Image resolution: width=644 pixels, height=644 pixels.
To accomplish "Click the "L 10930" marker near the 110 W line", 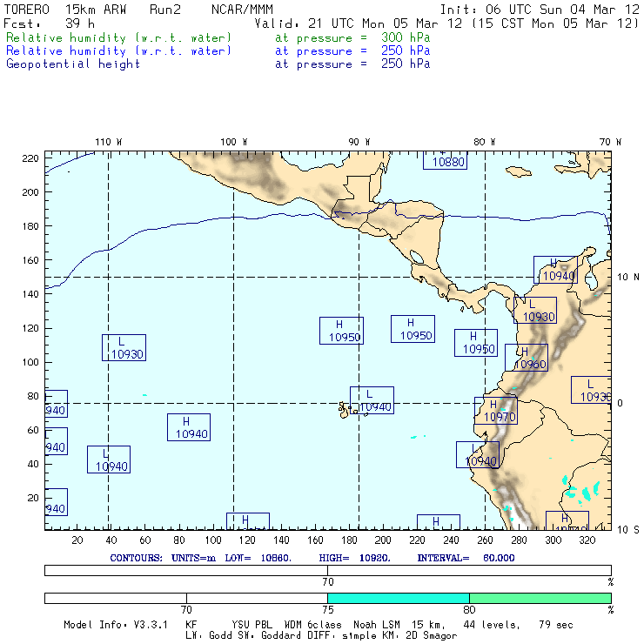I will [124, 348].
